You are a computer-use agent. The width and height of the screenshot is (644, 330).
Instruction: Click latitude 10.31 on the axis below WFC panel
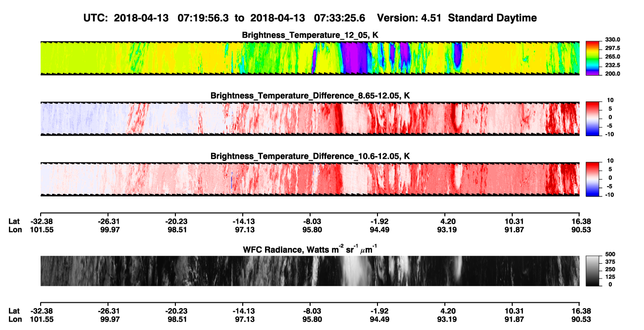[514, 311]
